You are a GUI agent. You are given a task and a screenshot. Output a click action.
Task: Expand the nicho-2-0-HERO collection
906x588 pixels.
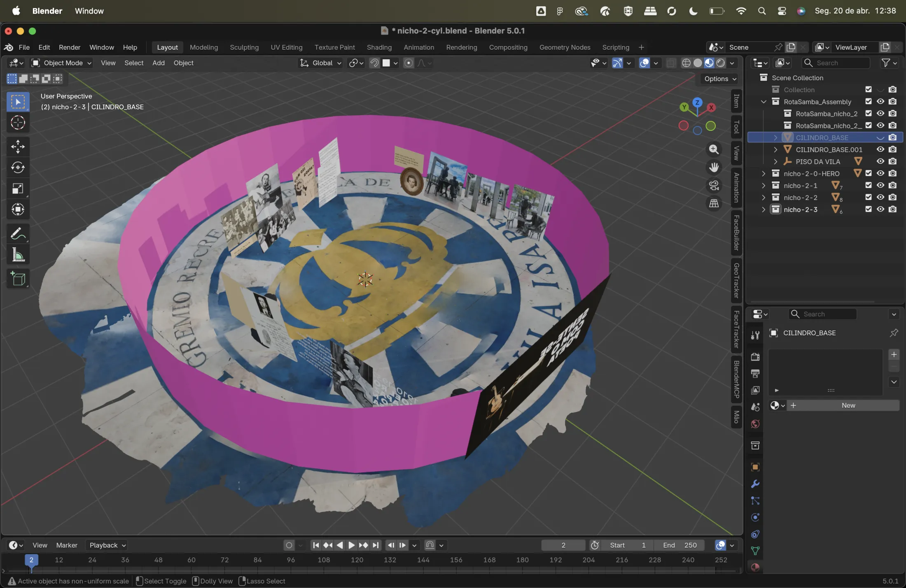click(x=763, y=174)
